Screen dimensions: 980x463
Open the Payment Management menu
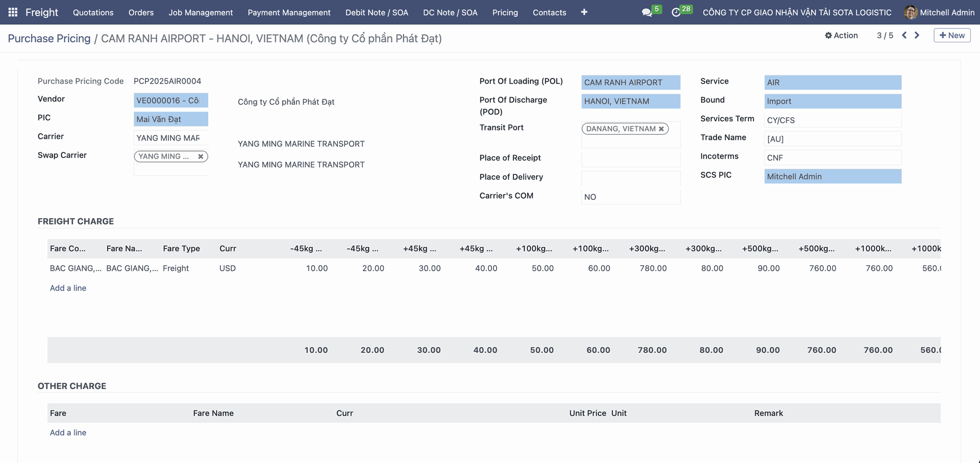coord(289,12)
